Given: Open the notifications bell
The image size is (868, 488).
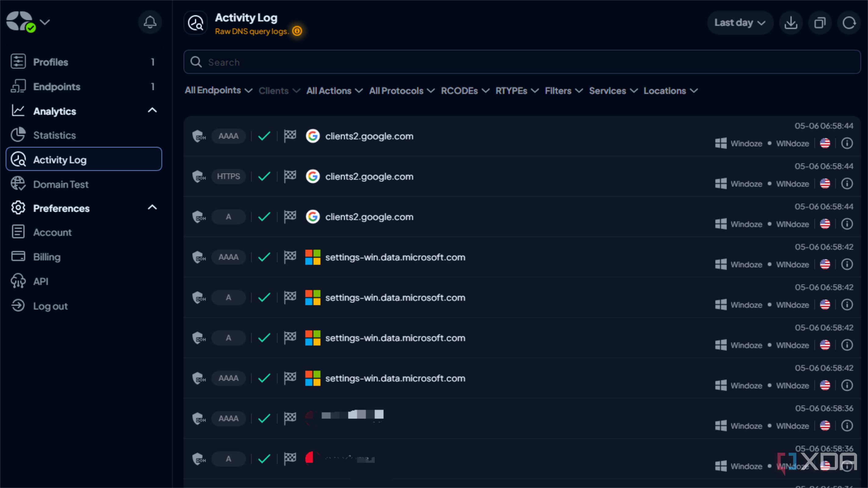Looking at the screenshot, I should point(150,22).
